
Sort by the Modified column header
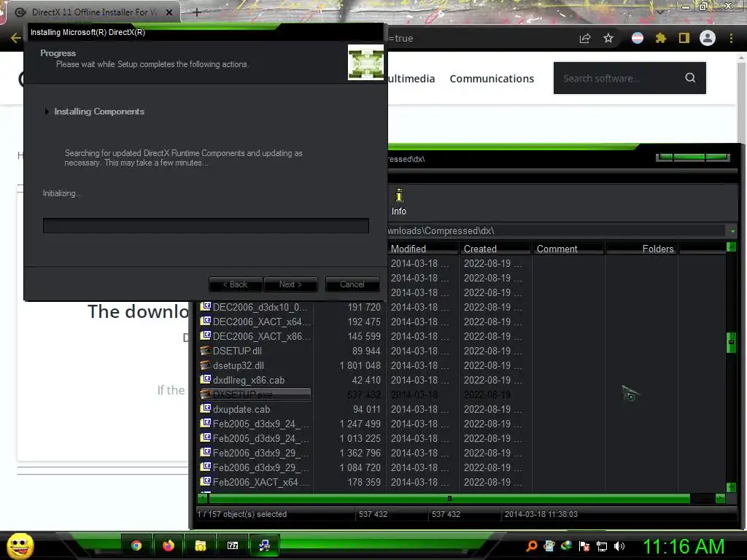[x=422, y=249]
